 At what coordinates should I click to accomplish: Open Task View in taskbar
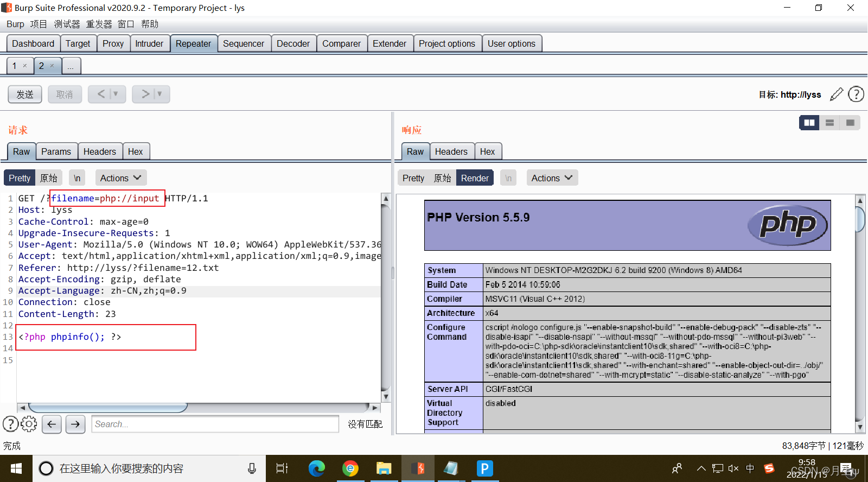tap(282, 468)
